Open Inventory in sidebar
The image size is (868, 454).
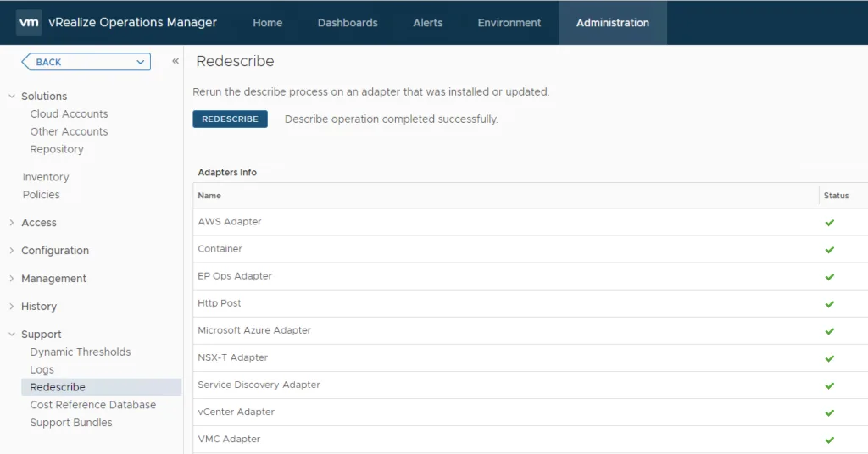click(x=46, y=177)
